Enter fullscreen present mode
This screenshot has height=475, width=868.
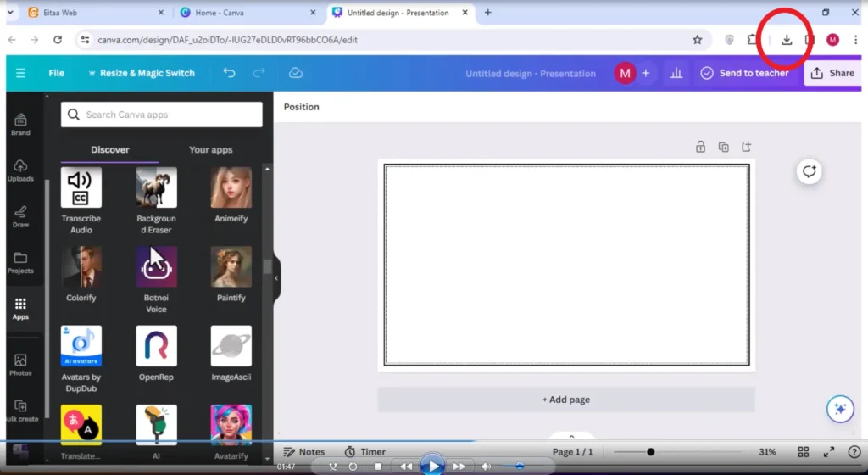click(829, 452)
